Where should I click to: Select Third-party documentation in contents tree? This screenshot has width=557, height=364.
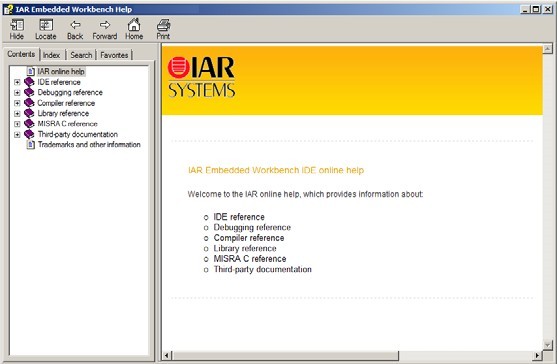(x=78, y=134)
